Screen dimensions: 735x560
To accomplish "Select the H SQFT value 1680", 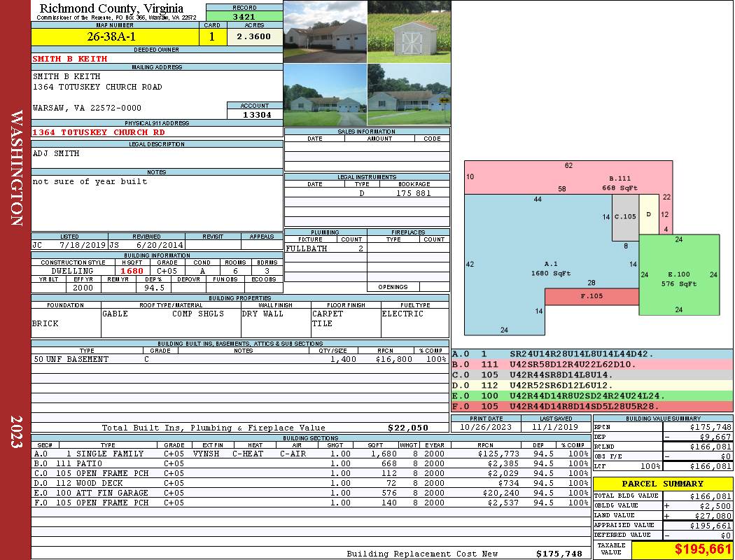I will pyautogui.click(x=132, y=271).
